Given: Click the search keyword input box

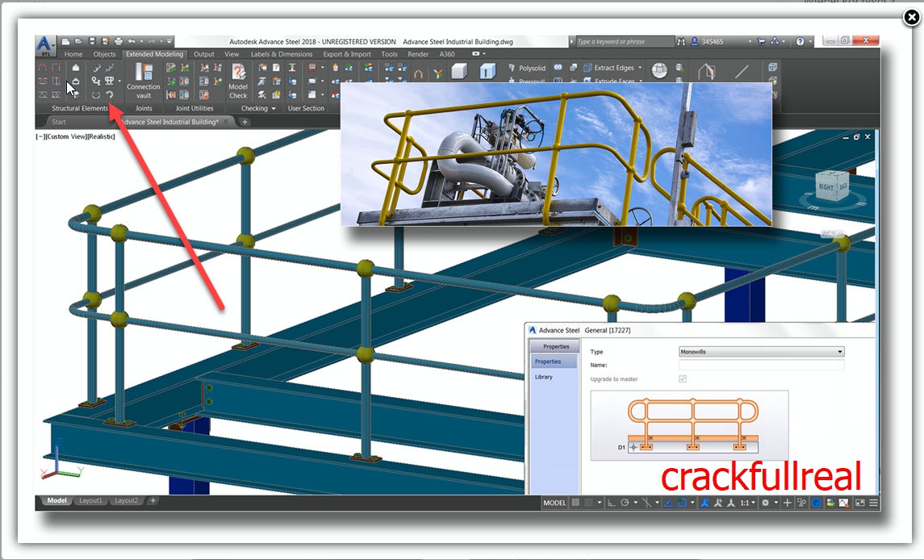Looking at the screenshot, I should (624, 42).
